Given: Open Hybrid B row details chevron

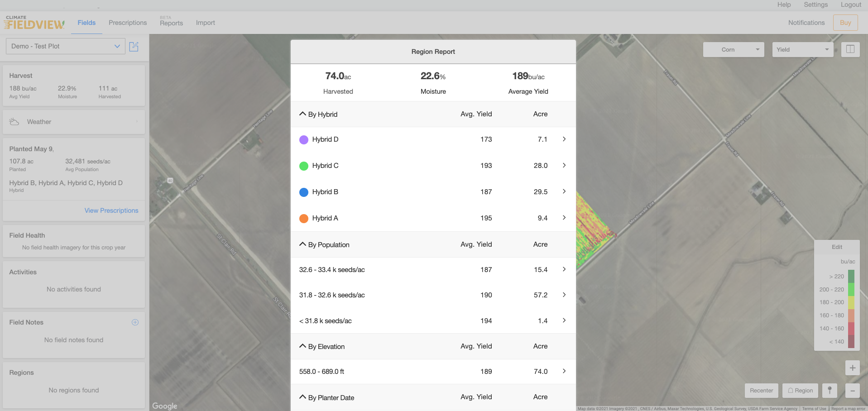Looking at the screenshot, I should [564, 191].
